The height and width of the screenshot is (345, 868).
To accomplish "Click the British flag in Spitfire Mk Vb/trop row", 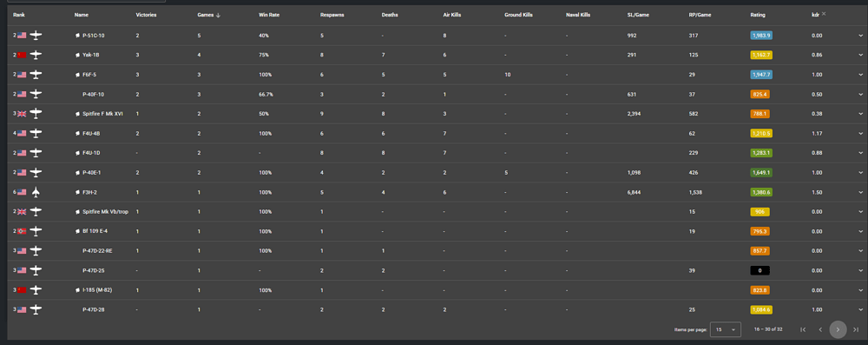I will (x=22, y=212).
